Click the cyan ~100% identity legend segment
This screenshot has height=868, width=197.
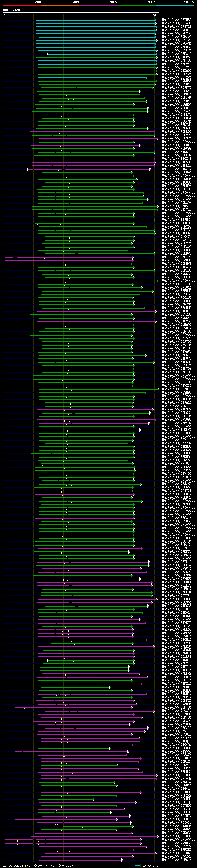tap(175, 6)
